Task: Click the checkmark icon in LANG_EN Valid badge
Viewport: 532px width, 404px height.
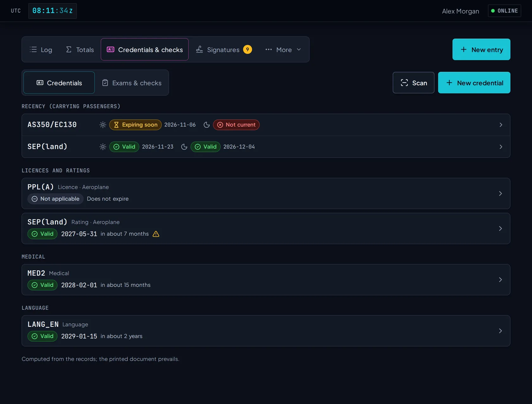Action: pyautogui.click(x=35, y=336)
